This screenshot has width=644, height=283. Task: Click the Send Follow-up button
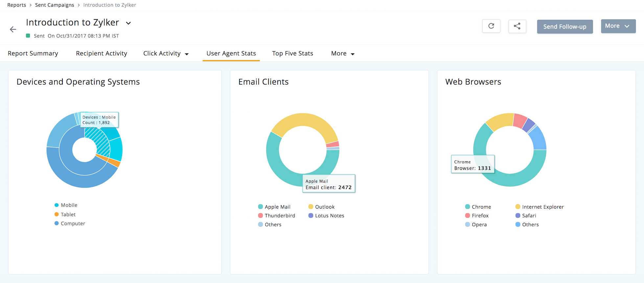(x=564, y=27)
